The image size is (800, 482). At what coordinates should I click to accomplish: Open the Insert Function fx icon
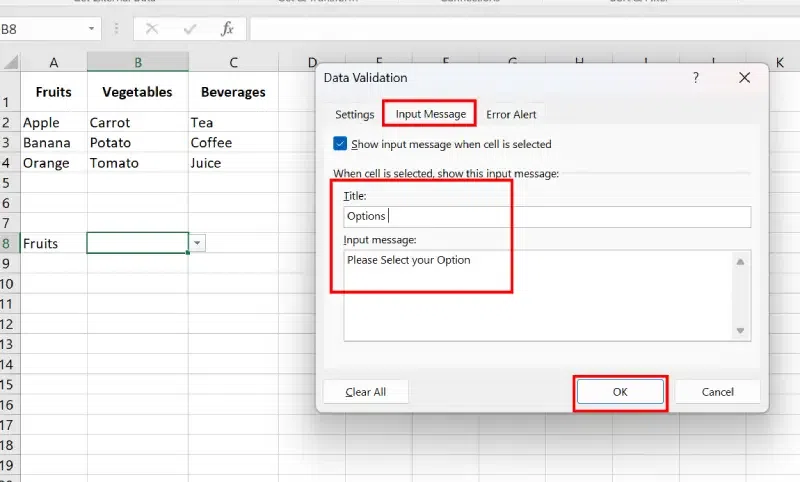[227, 29]
